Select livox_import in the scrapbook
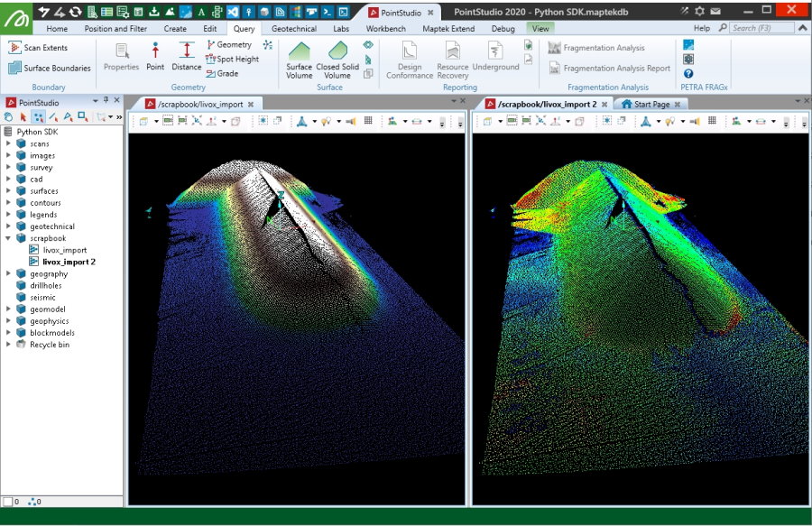The width and height of the screenshot is (812, 526). tap(64, 250)
